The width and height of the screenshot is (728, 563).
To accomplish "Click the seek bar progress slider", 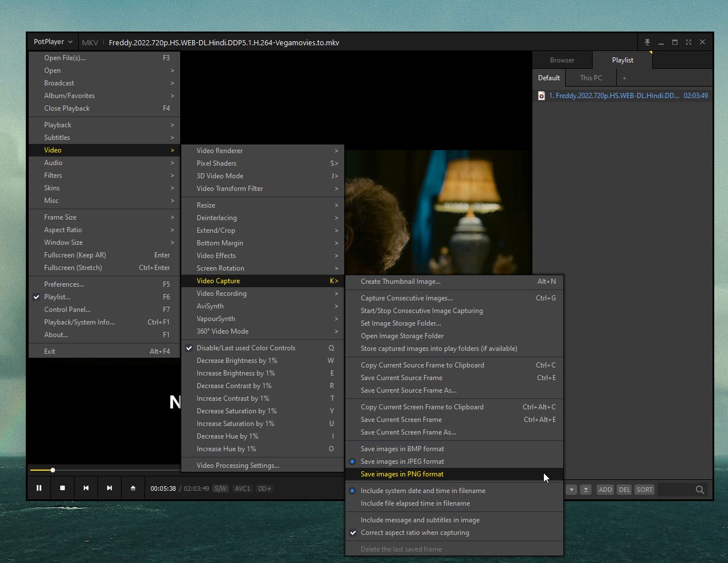I will tap(52, 470).
